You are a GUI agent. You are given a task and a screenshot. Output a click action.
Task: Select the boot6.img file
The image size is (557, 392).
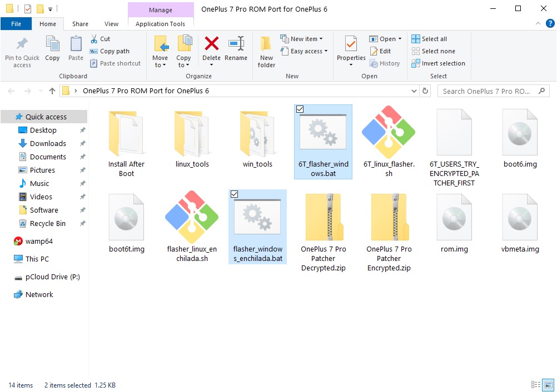(x=520, y=138)
